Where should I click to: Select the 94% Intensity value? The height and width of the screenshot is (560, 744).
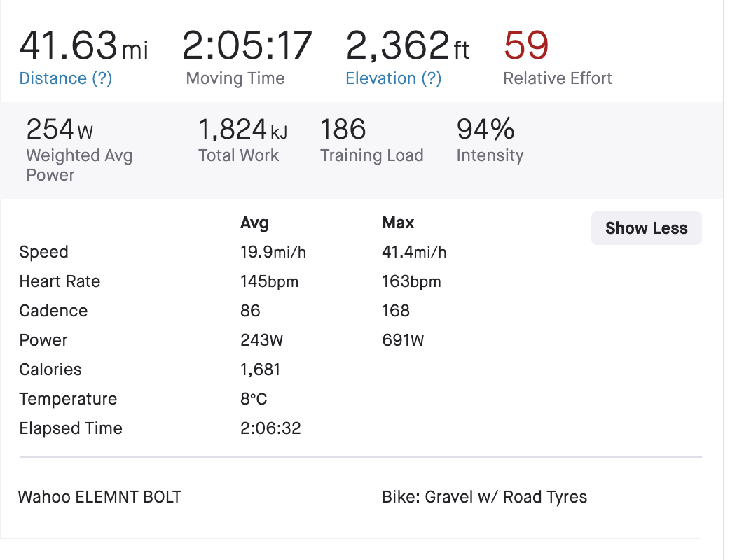coord(485,129)
